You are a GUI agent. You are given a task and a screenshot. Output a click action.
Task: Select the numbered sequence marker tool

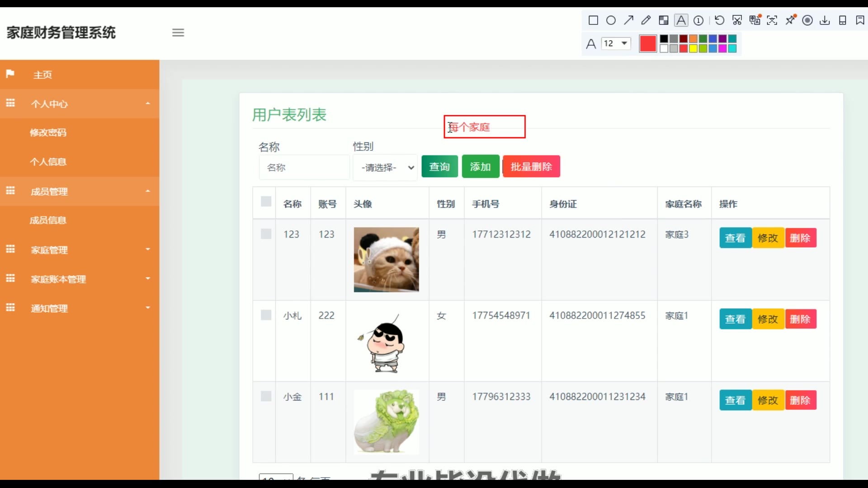tap(698, 20)
